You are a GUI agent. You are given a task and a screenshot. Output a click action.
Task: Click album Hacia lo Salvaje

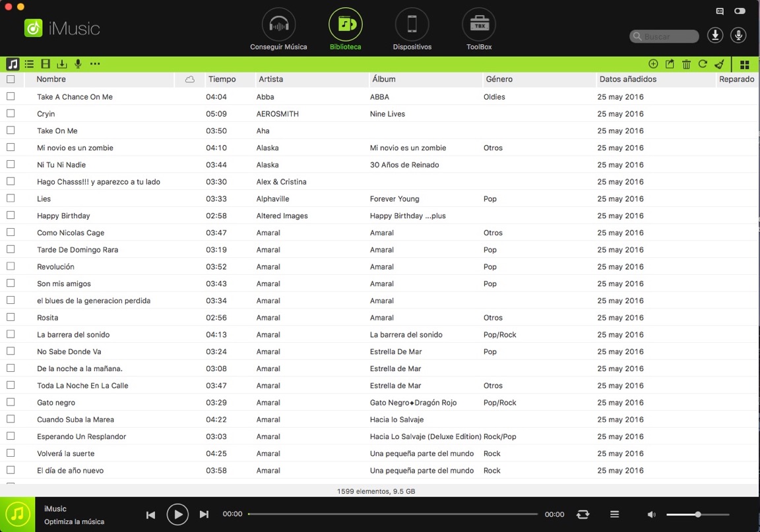click(396, 419)
